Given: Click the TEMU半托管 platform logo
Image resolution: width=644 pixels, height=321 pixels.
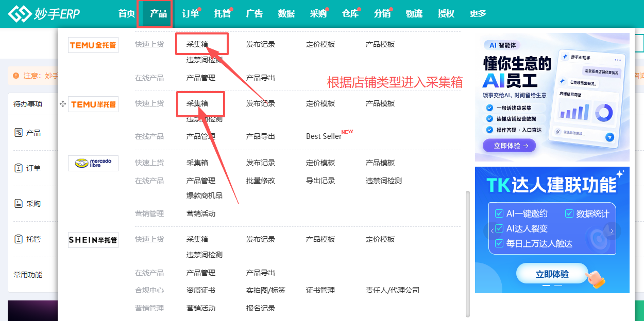Looking at the screenshot, I should click(93, 104).
